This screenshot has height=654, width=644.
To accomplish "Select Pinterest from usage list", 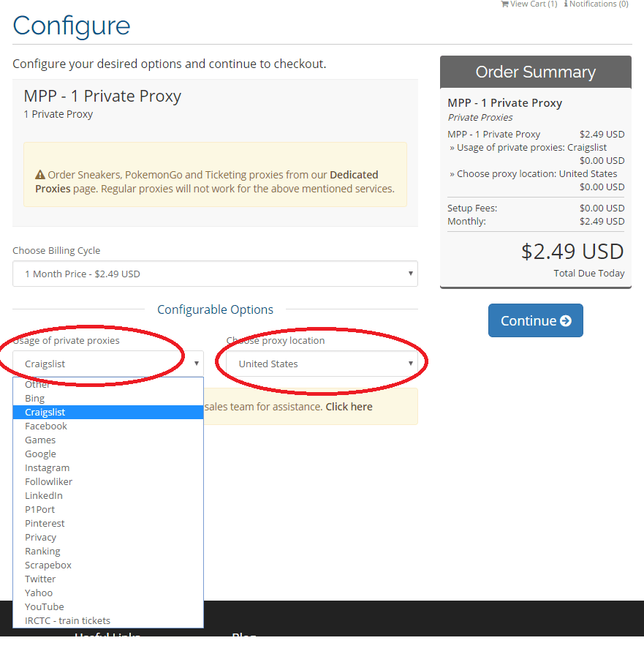I will 108,524.
